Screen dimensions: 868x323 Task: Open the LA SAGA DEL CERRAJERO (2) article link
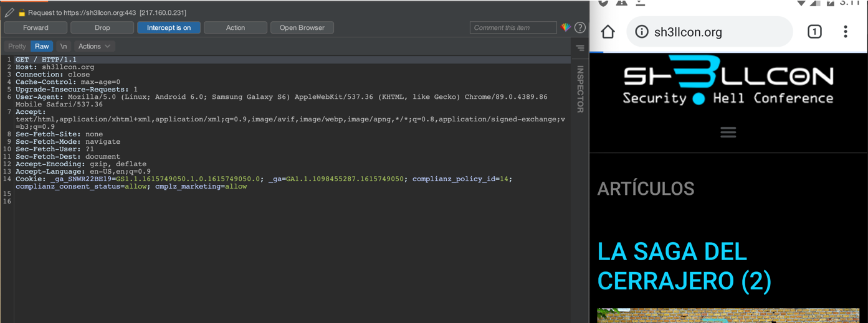[684, 266]
